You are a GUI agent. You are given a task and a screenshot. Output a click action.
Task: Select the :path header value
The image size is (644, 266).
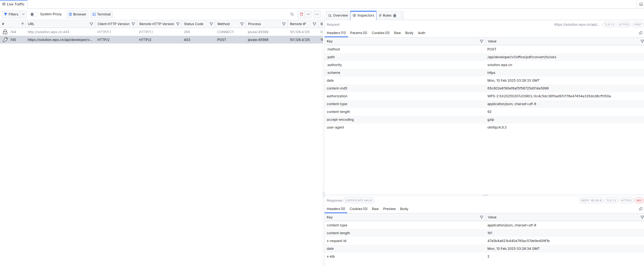click(522, 57)
